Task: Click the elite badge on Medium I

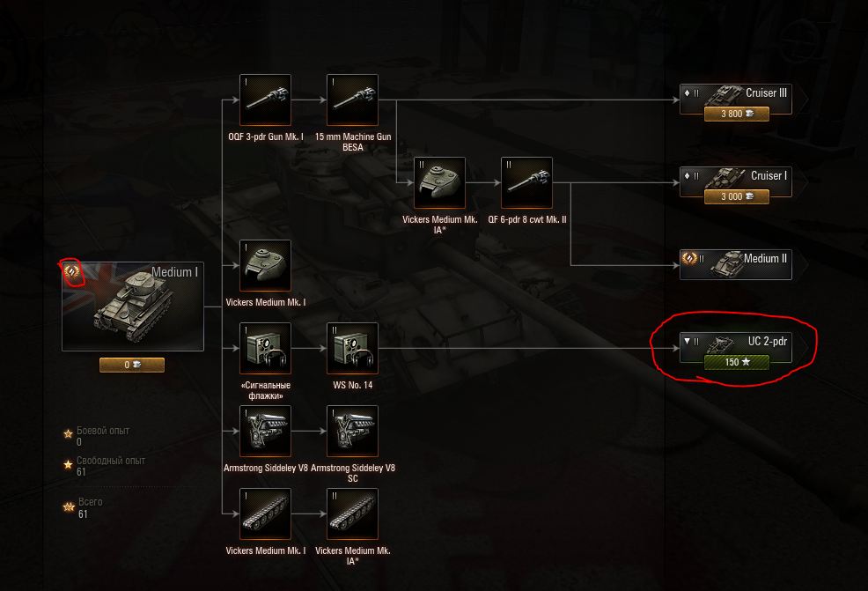Action: (x=72, y=271)
